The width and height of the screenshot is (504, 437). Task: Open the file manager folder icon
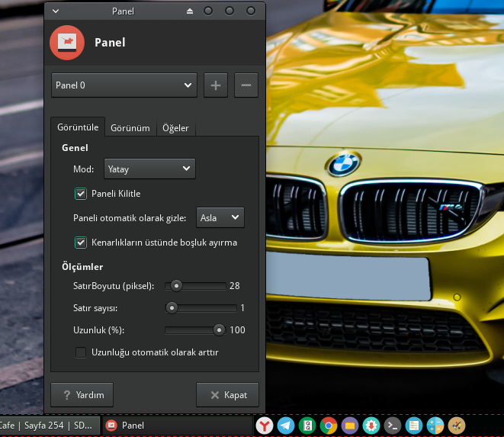[350, 426]
